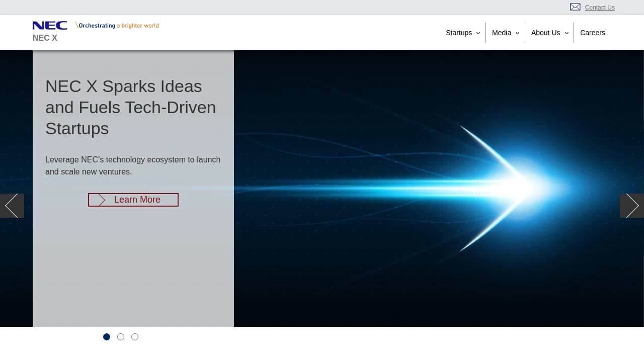This screenshot has width=644, height=362.
Task: Open the About Us menu label
Action: click(545, 33)
